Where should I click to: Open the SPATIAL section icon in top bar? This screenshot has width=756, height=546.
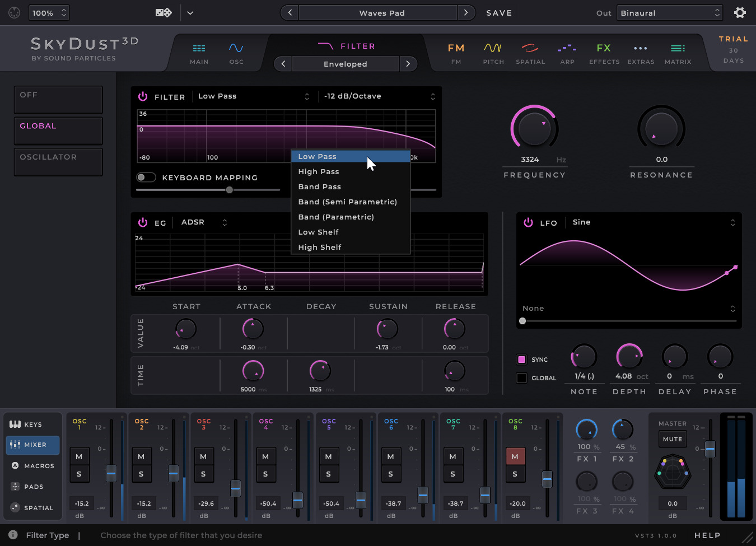coord(530,48)
